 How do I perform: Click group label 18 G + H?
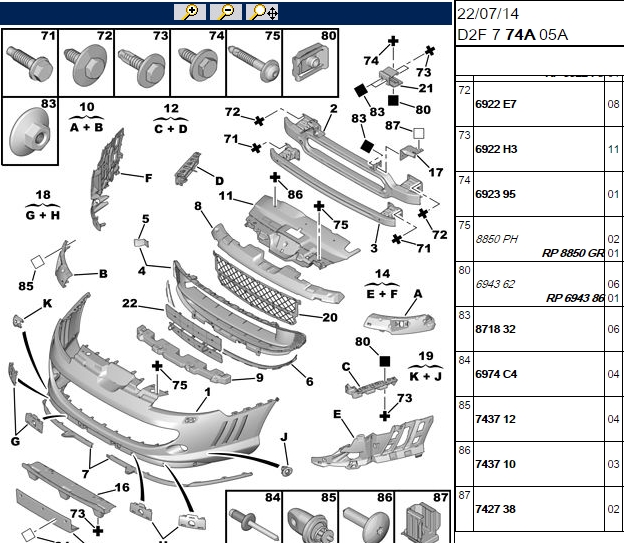(x=43, y=205)
